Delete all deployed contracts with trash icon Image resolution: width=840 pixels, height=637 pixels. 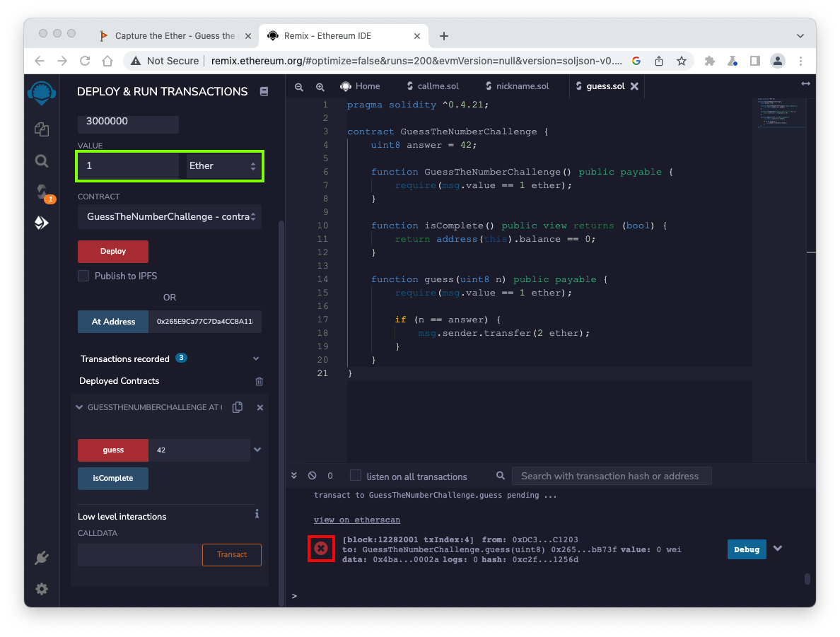pyautogui.click(x=259, y=381)
